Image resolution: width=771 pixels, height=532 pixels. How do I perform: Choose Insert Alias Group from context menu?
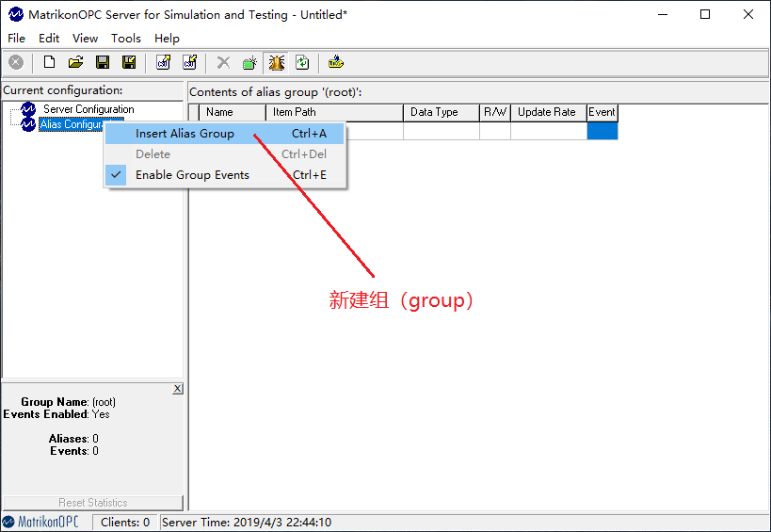tap(224, 134)
